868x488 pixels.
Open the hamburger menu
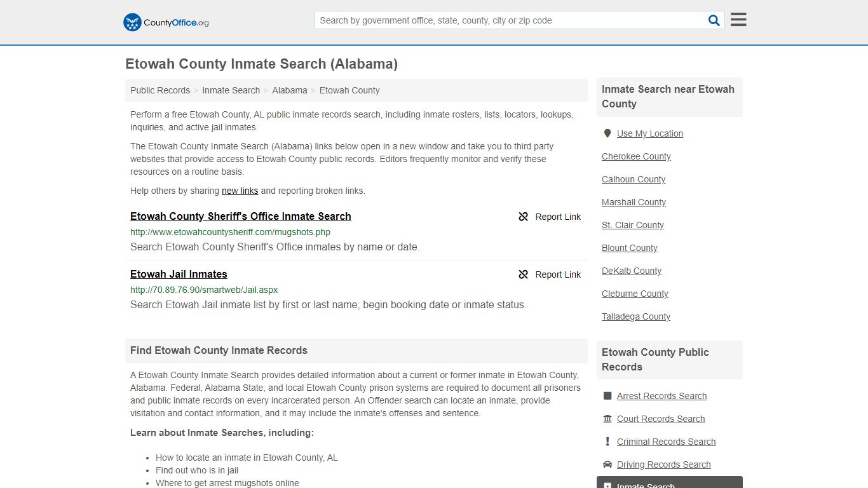738,20
